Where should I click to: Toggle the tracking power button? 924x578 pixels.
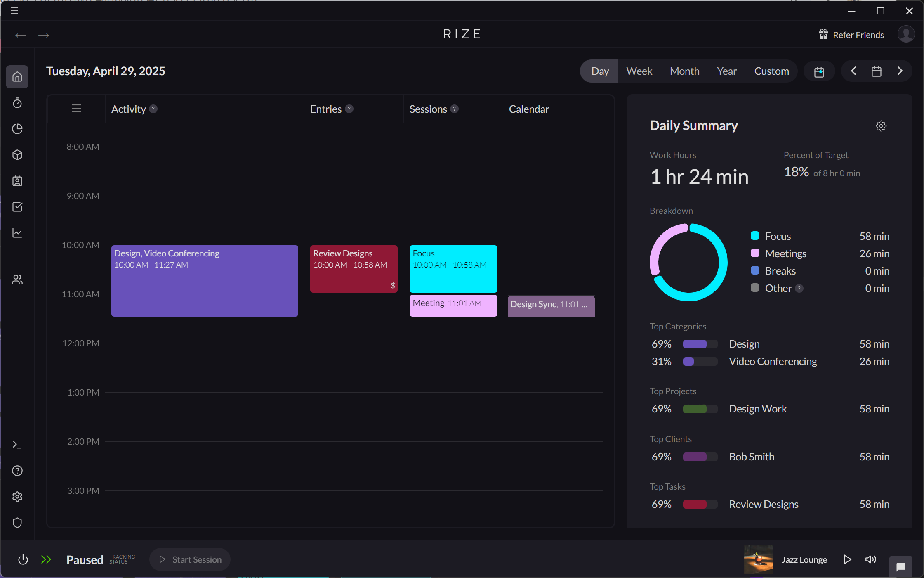coord(23,559)
